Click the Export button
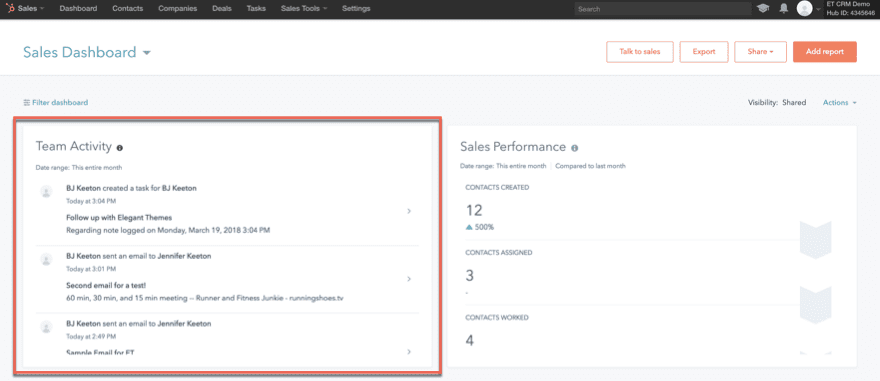Viewport: 880px width, 381px height. tap(704, 52)
